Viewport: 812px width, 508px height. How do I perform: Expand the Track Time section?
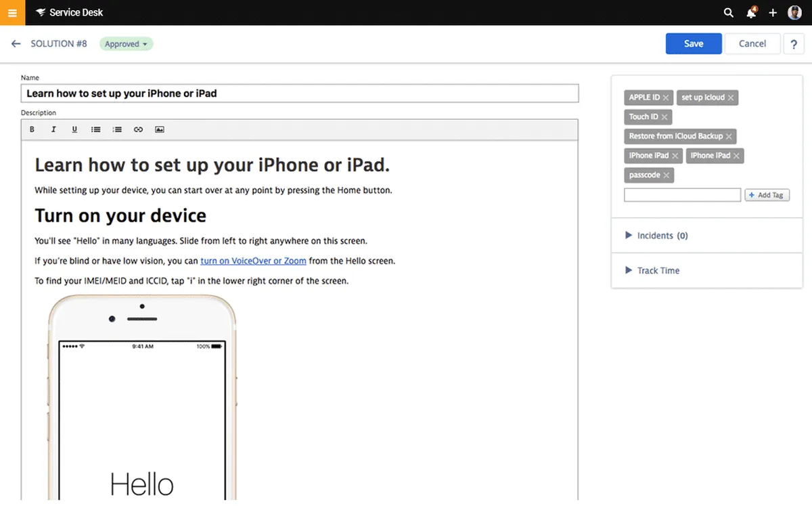pyautogui.click(x=652, y=270)
